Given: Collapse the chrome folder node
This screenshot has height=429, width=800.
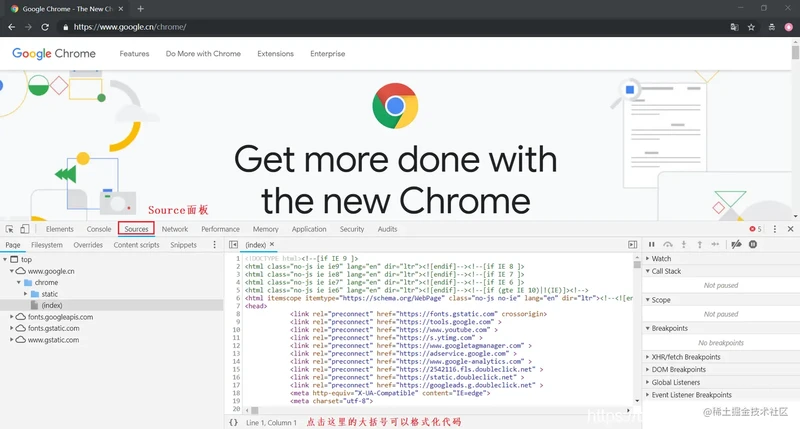Looking at the screenshot, I should pyautogui.click(x=19, y=282).
